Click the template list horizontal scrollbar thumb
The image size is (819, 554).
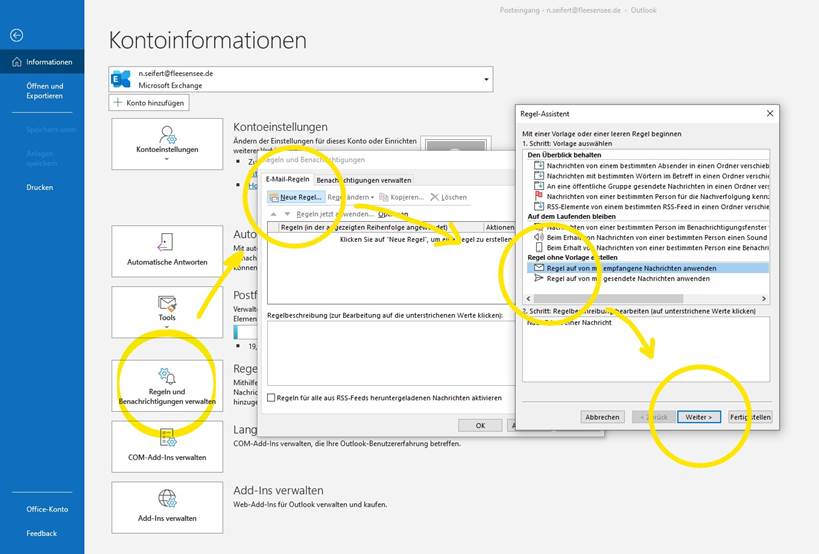coord(608,299)
